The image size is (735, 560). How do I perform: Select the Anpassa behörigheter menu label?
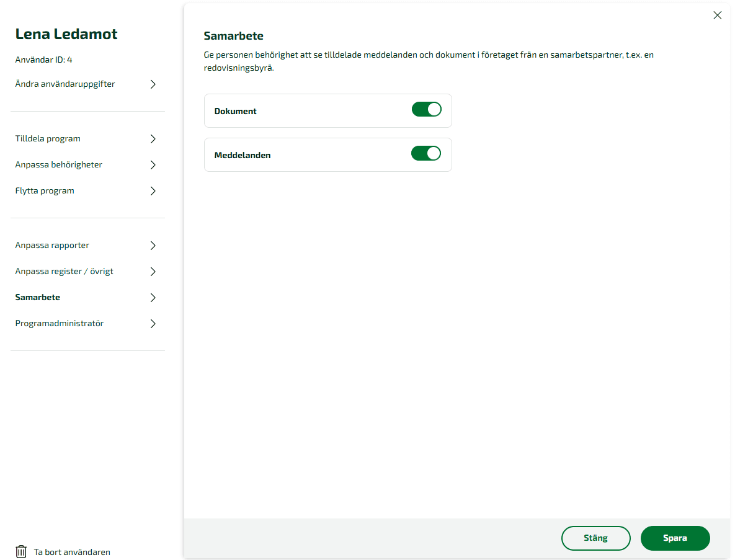tap(58, 165)
